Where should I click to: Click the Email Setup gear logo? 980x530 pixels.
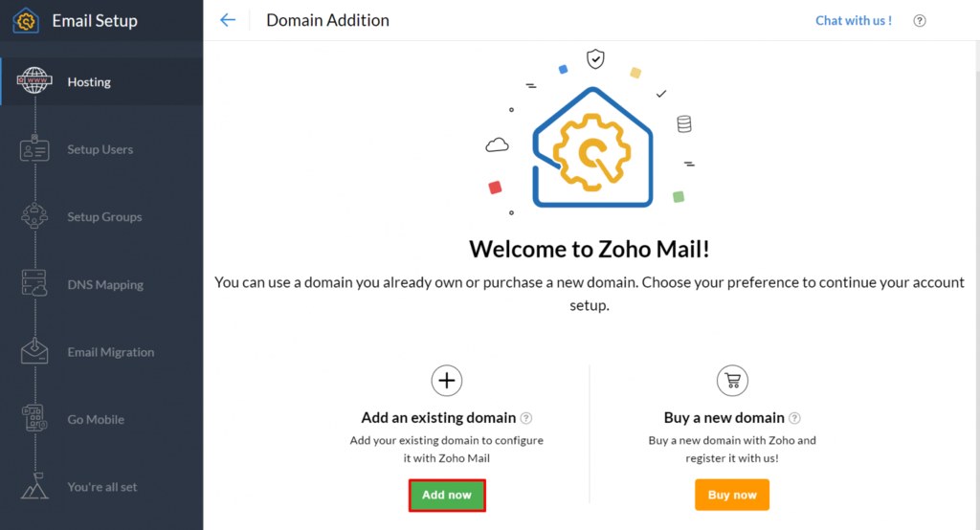(x=25, y=20)
